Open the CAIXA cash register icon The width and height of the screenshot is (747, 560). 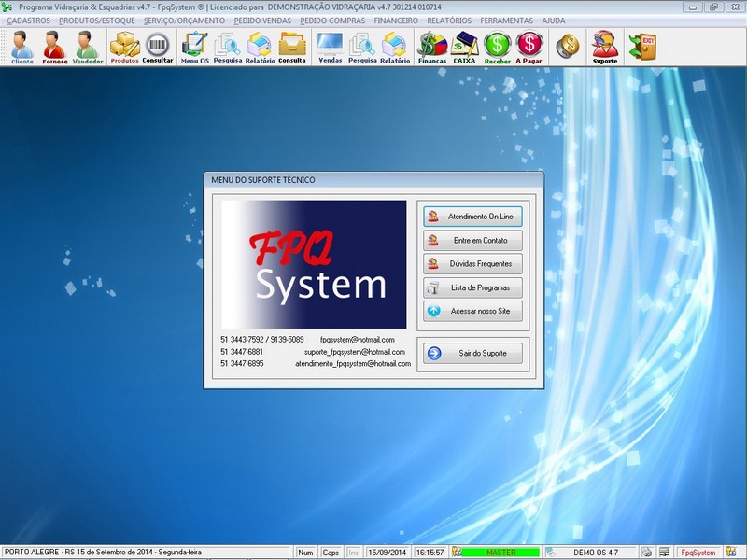click(464, 47)
